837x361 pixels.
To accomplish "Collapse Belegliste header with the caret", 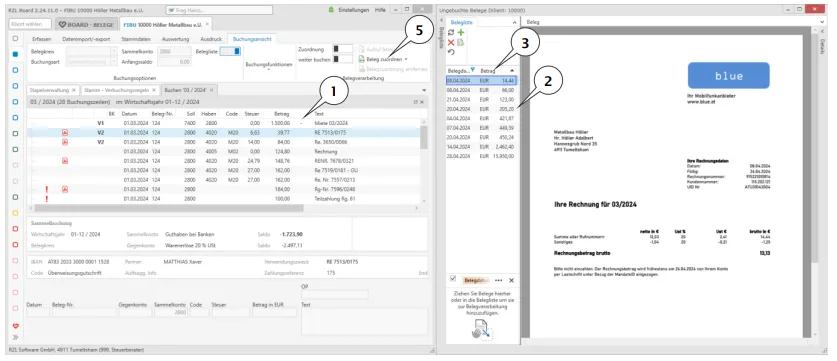I will [514, 22].
